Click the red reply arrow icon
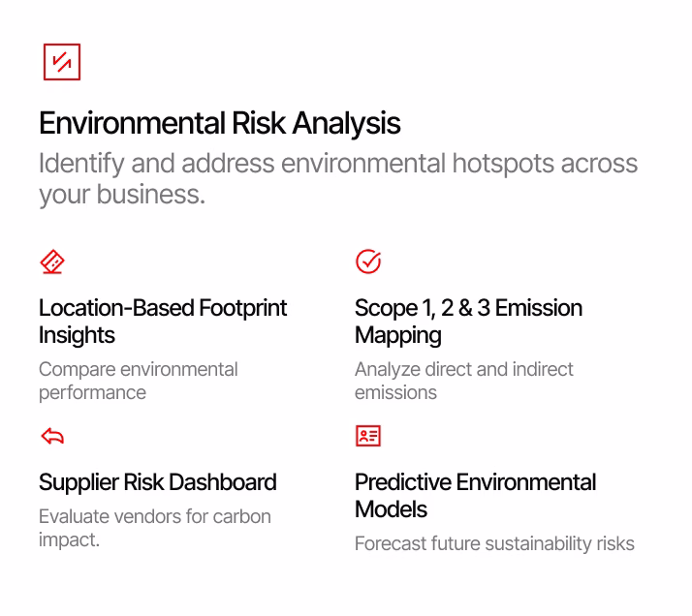 pyautogui.click(x=52, y=436)
